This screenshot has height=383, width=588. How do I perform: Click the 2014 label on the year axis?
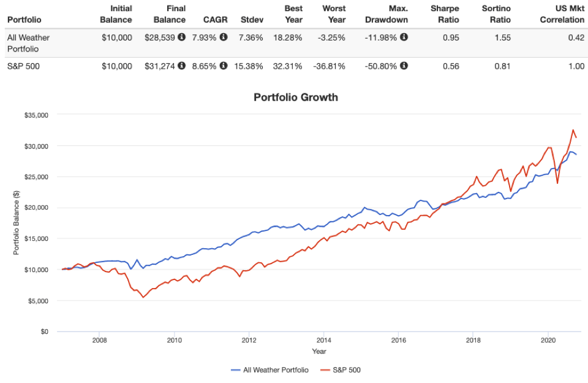[x=324, y=340]
